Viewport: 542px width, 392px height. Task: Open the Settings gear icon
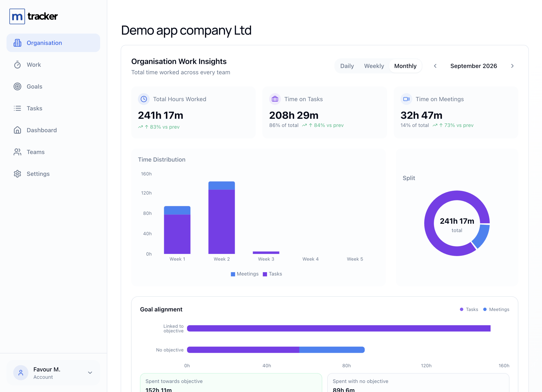pos(17,174)
